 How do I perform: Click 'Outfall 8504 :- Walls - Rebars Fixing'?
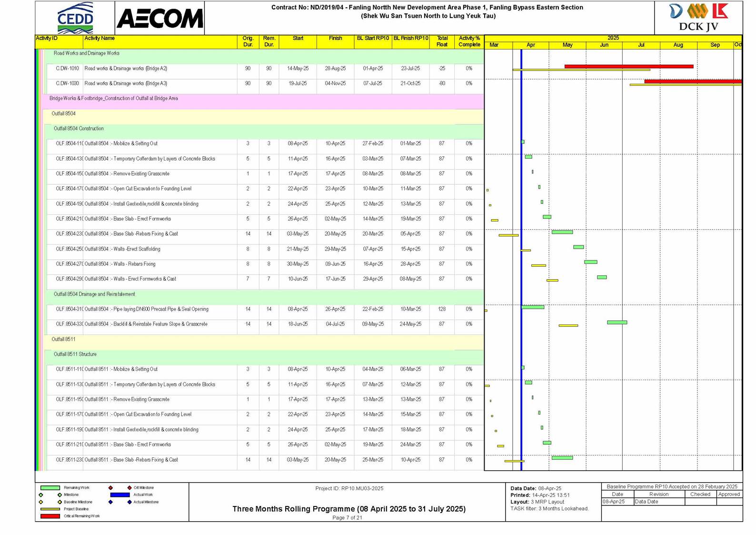(120, 264)
